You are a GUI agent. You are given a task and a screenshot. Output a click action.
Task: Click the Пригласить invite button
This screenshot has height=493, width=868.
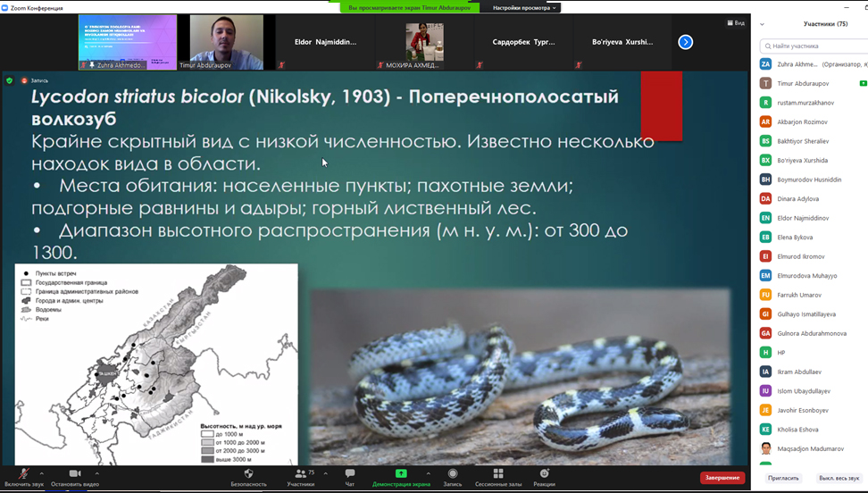tap(784, 478)
